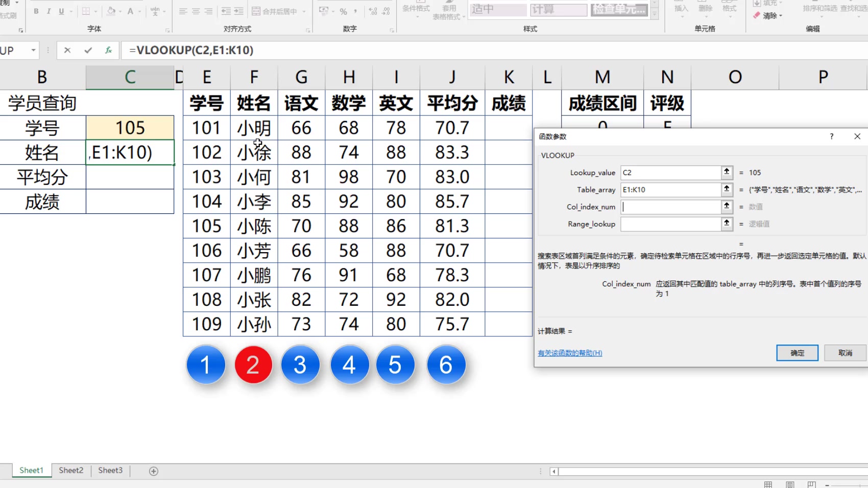Collapse dialog for Range_lookup range picker

(x=727, y=224)
